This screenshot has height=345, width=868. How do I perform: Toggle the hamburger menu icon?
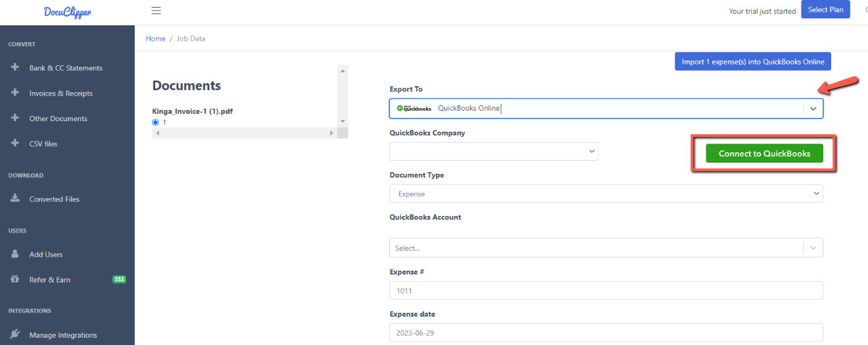(x=156, y=11)
